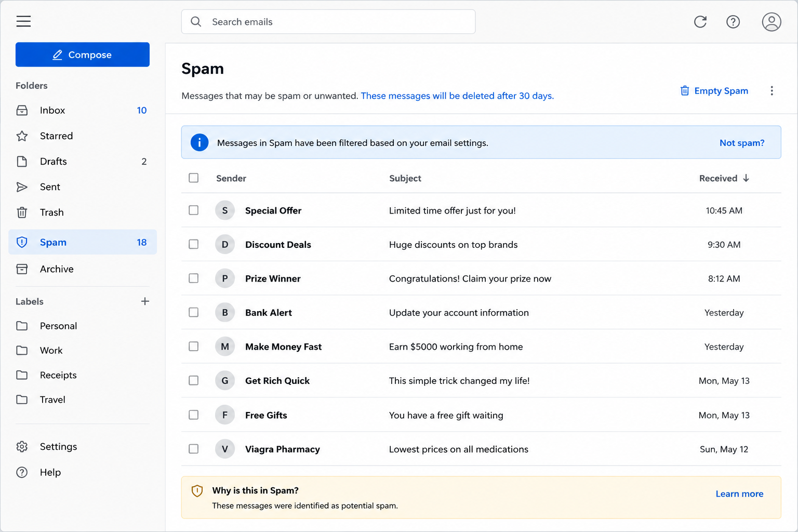798x532 pixels.
Task: Open the three-dot more options menu
Action: click(772, 91)
